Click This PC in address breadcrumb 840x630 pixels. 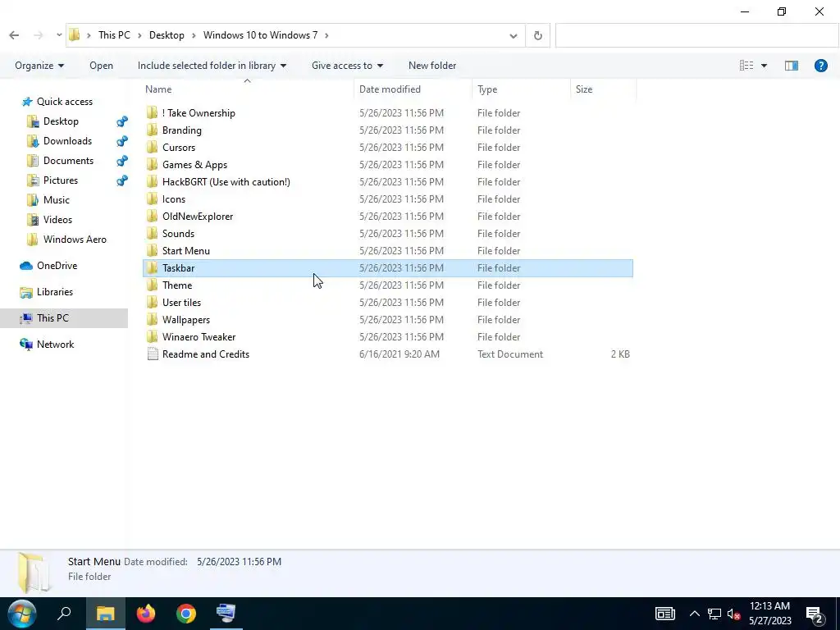point(114,35)
